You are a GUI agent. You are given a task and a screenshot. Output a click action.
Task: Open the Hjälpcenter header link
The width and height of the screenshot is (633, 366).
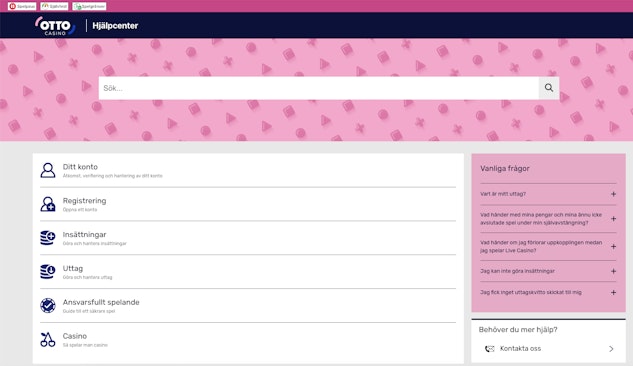[115, 26]
